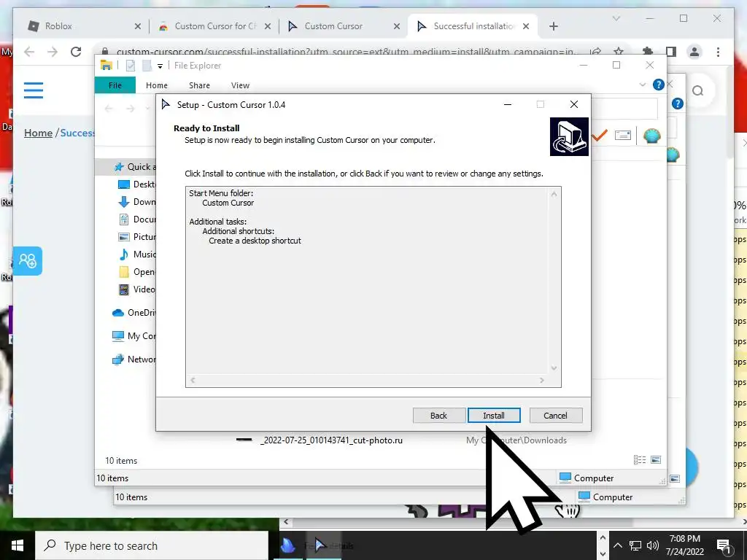
Task: Cancel the Custom Cursor setup
Action: point(555,415)
